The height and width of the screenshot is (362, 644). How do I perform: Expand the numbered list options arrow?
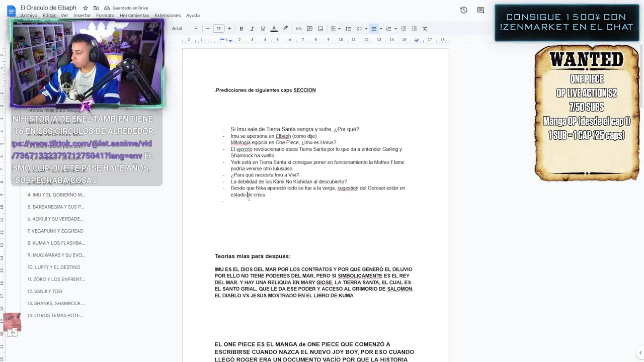395,29
